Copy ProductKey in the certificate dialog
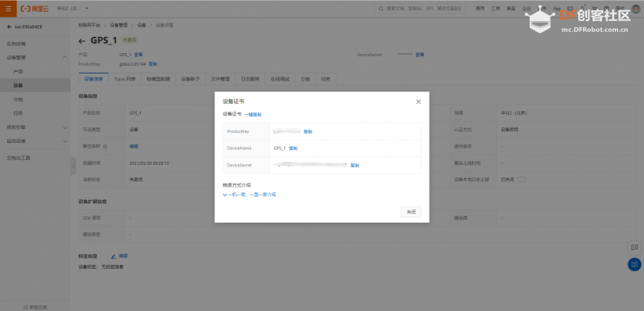 coord(308,132)
